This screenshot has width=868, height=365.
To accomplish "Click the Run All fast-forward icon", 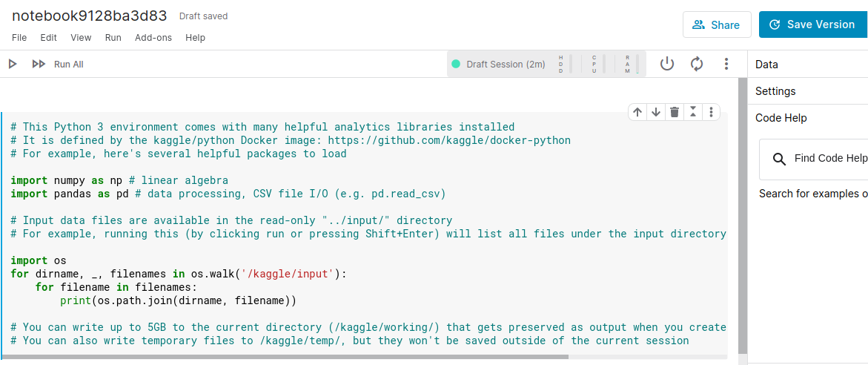I will click(39, 65).
